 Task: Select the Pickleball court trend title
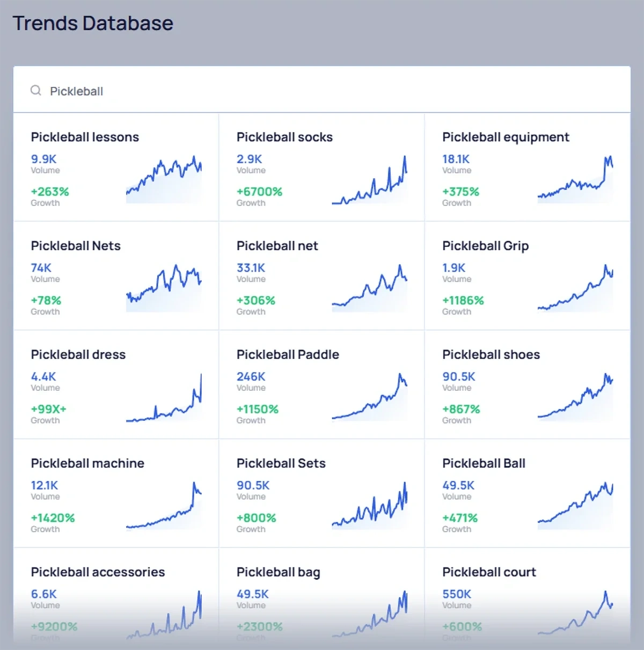[x=489, y=572]
